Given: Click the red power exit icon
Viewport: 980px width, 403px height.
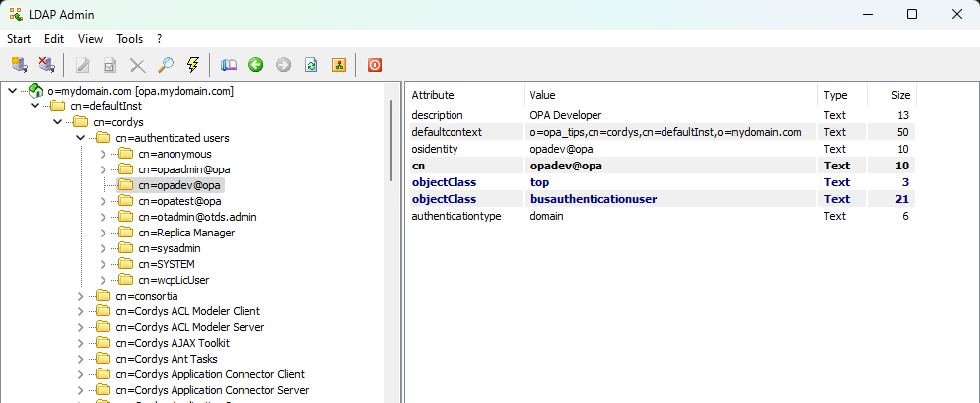Looking at the screenshot, I should tap(374, 65).
